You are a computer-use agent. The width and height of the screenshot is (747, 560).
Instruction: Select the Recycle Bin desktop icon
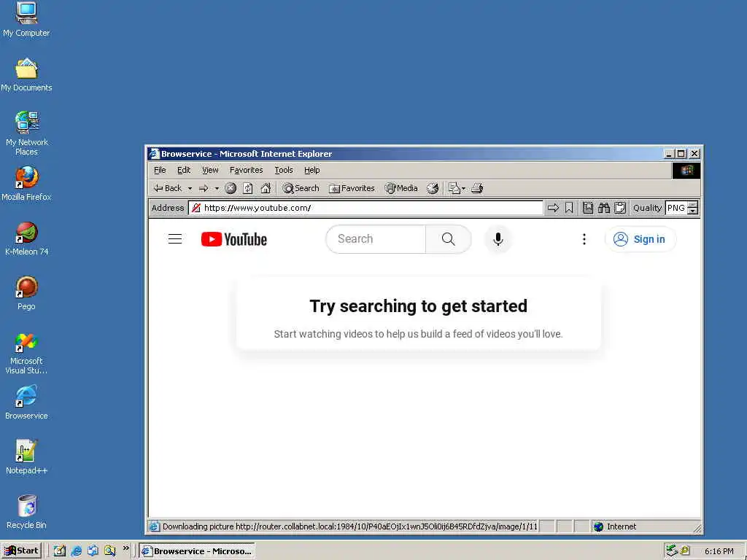(x=26, y=513)
